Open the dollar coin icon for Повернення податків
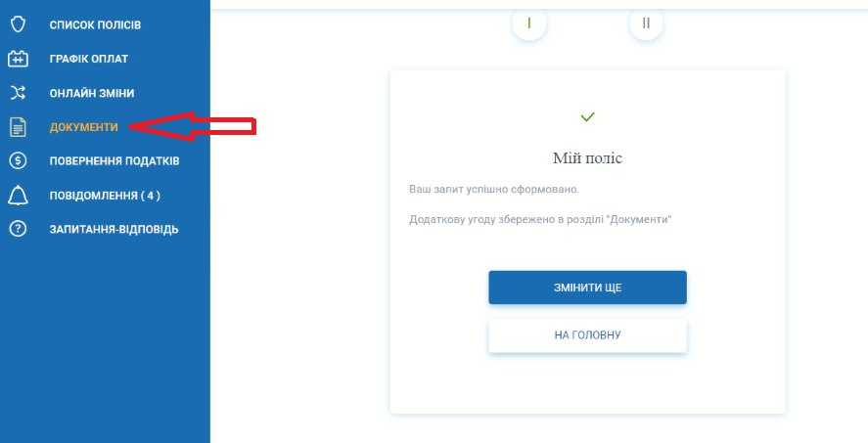868x443 pixels. (18, 161)
